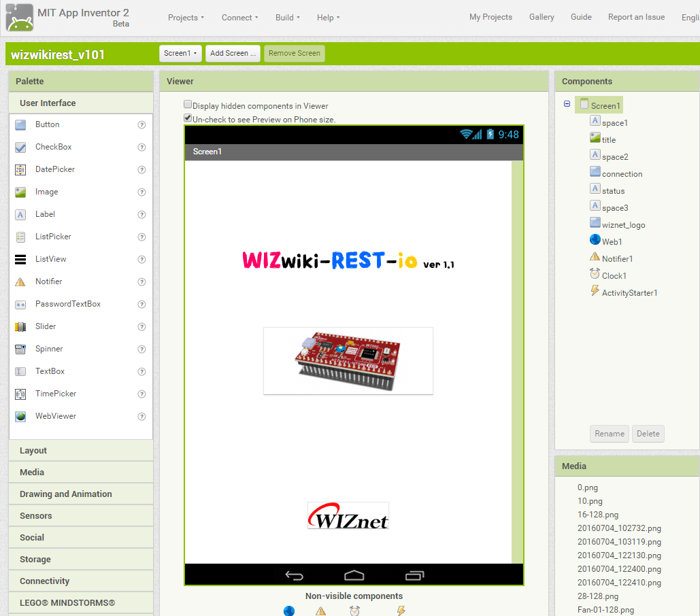The height and width of the screenshot is (616, 700).
Task: Click the Web1 globe icon in Components
Action: pos(595,239)
